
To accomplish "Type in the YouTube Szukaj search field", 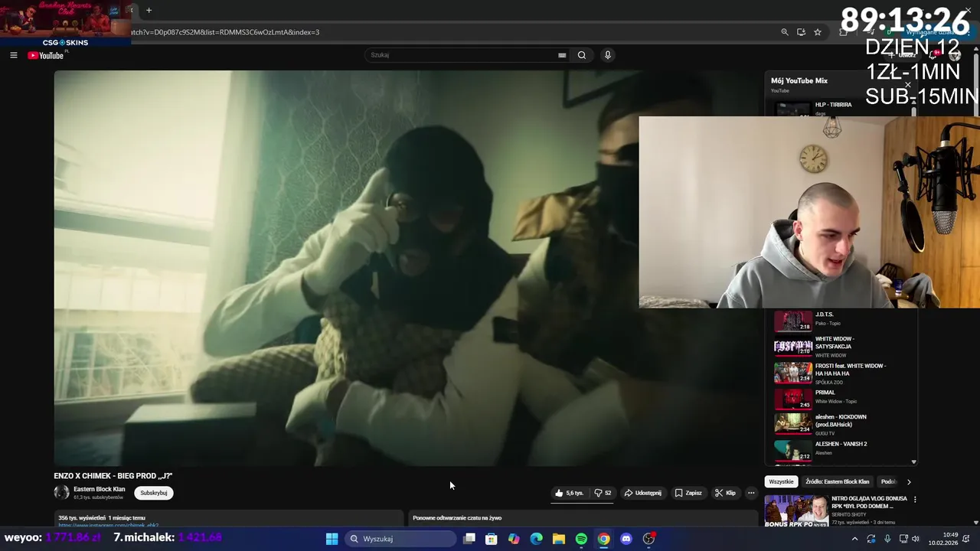I will click(x=463, y=55).
